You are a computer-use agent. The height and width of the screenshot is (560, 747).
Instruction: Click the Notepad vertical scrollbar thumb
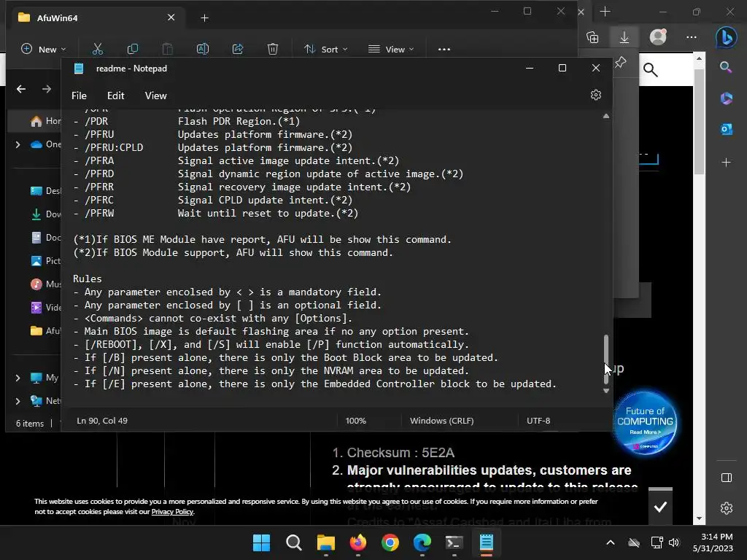tap(606, 359)
